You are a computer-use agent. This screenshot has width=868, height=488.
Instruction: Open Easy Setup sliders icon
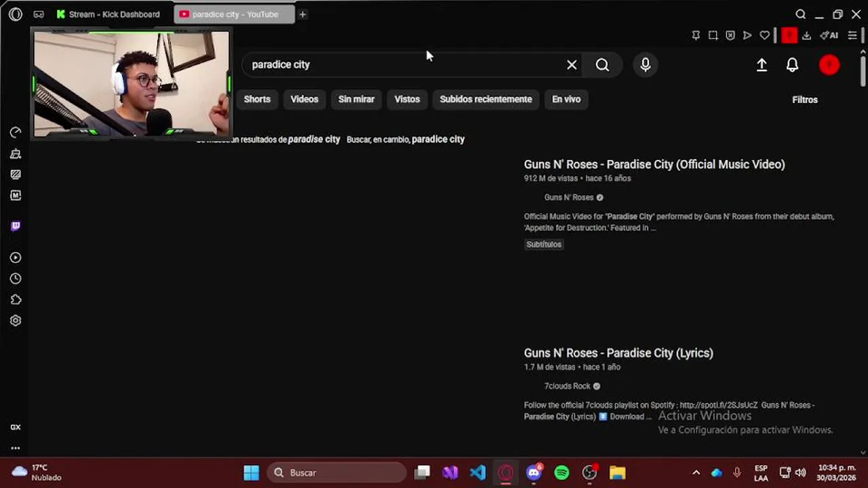tap(852, 35)
